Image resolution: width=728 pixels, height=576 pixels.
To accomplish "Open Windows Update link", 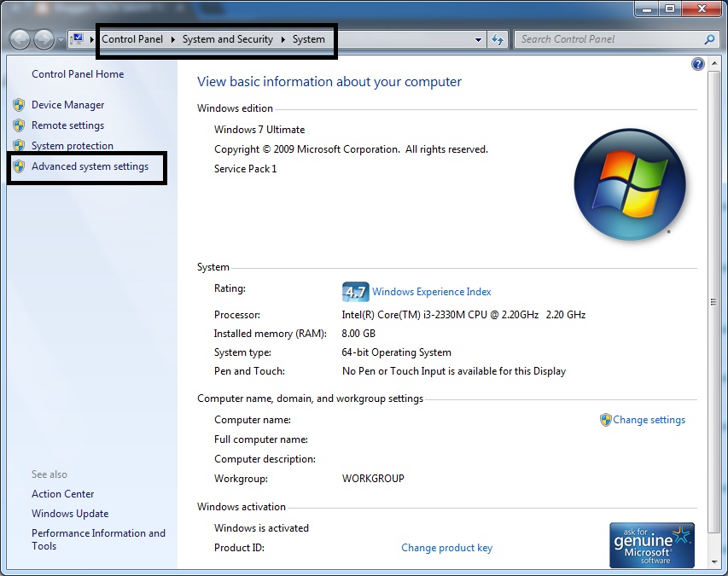I will (x=70, y=514).
